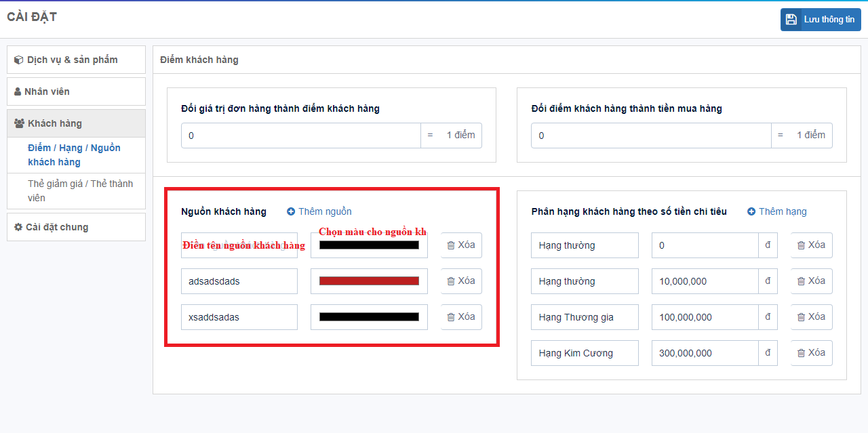Screen dimensions: 868x433
Task: Click the Thêm nguồn link
Action: click(x=325, y=211)
